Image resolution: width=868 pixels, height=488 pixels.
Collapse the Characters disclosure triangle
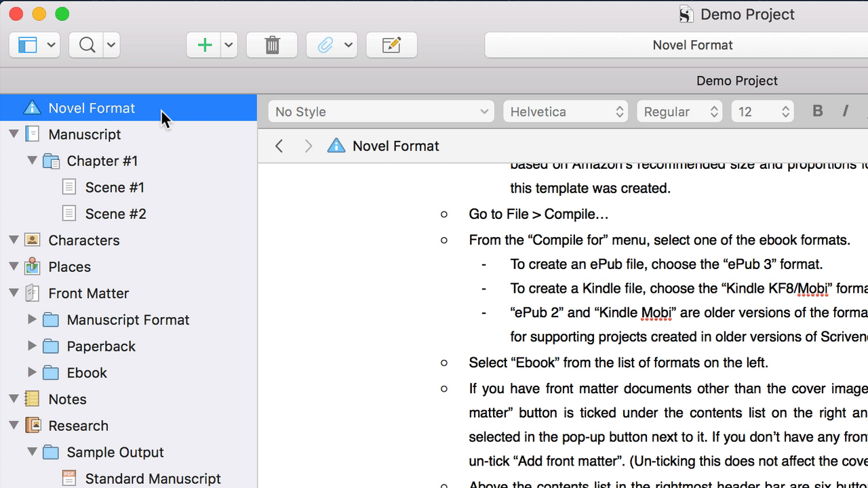point(14,240)
